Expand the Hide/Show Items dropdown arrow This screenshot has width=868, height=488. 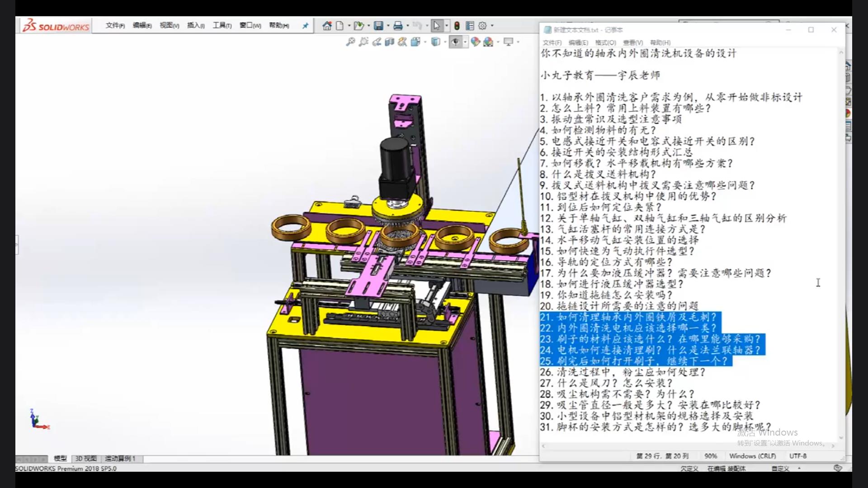pyautogui.click(x=465, y=42)
